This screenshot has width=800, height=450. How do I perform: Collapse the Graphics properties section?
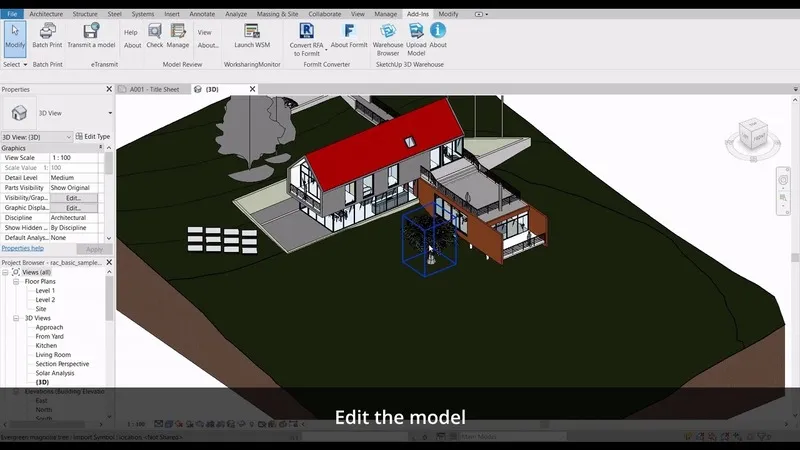[101, 147]
